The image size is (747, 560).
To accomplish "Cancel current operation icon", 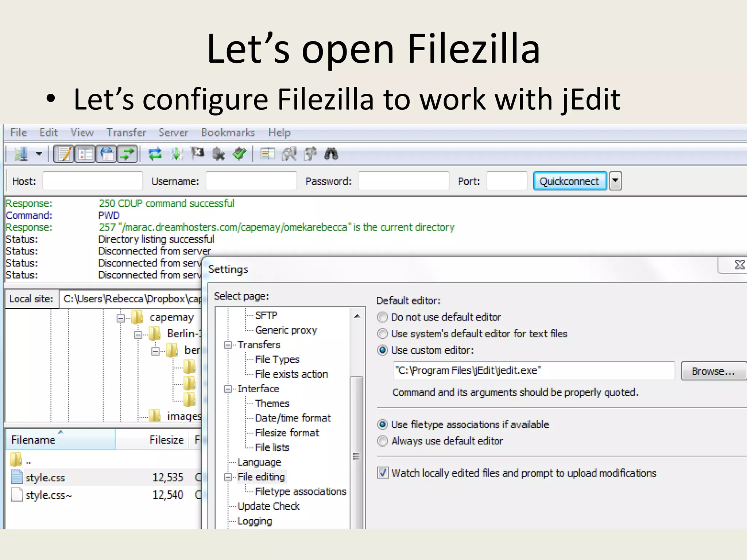I will pyautogui.click(x=197, y=153).
